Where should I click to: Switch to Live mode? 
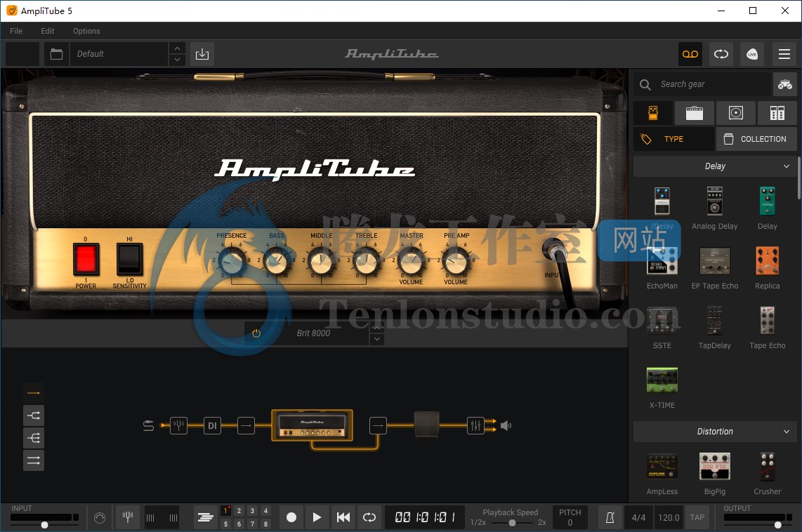pos(752,53)
